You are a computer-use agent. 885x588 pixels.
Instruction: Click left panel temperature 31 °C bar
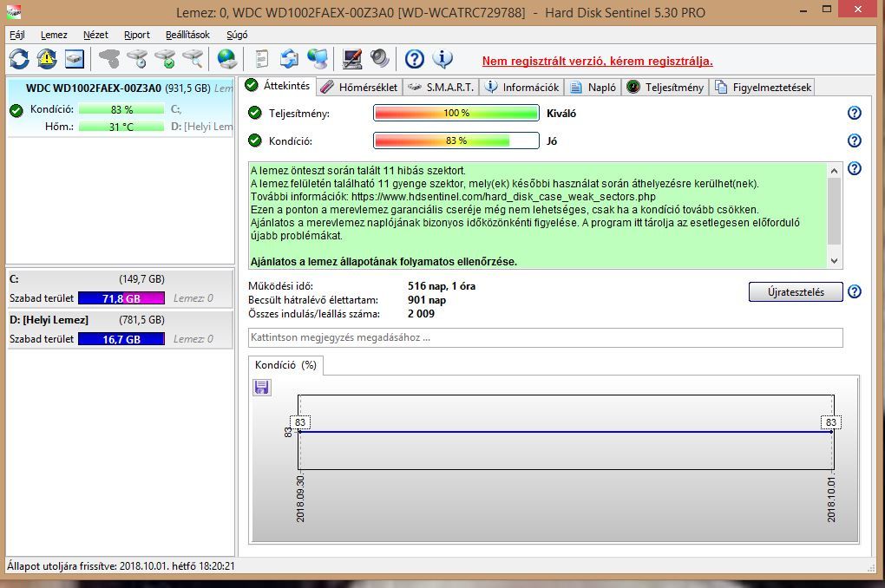[121, 127]
